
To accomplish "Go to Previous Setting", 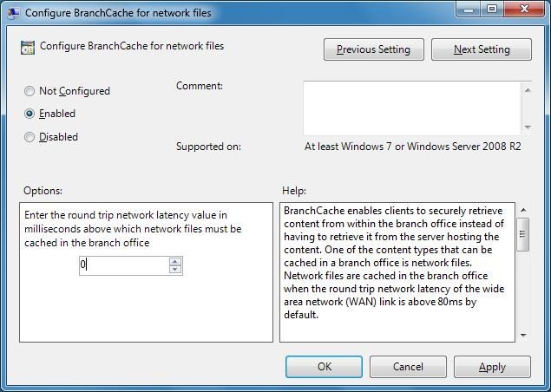I will pyautogui.click(x=373, y=49).
